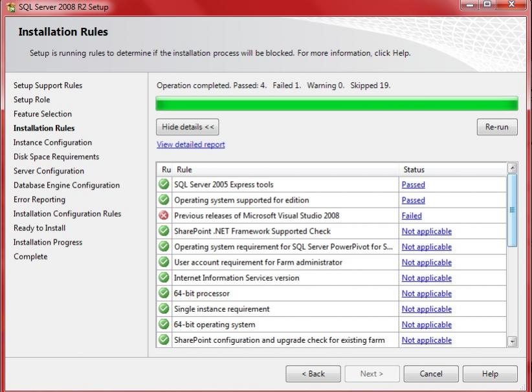
Task: Click the check icon beside 64-bit operating system
Action: (x=164, y=324)
